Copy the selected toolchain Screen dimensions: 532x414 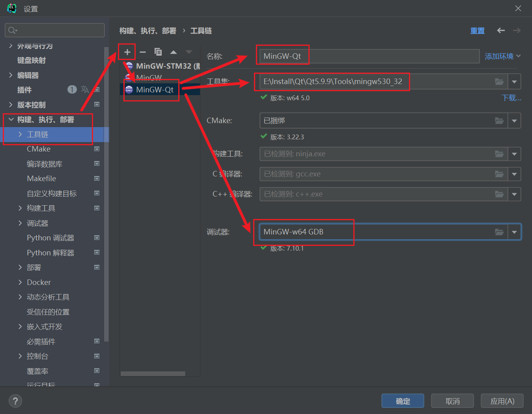[158, 52]
